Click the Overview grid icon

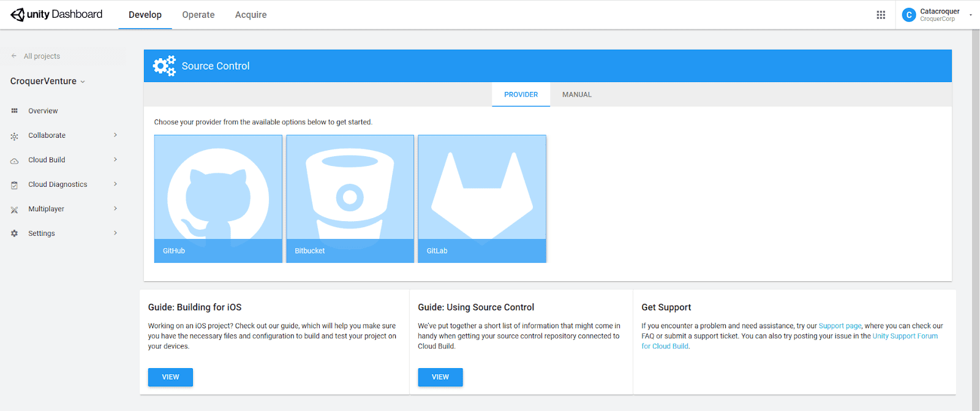click(15, 111)
